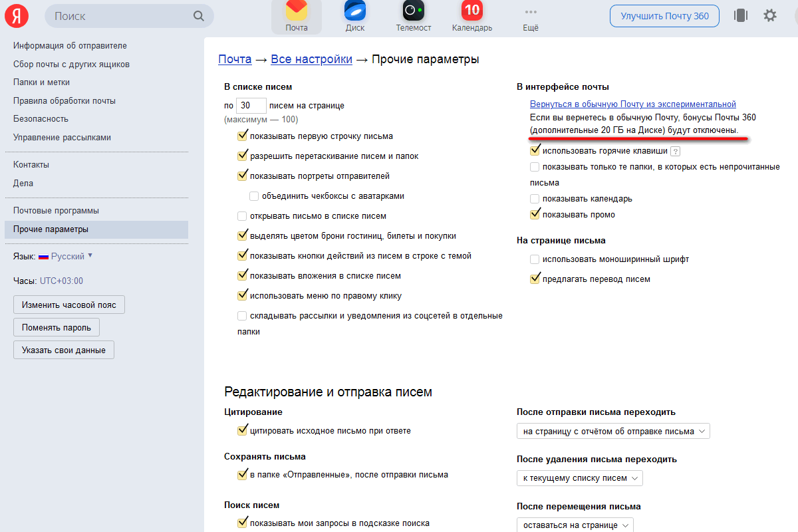The height and width of the screenshot is (532, 798).
Task: Click the help question mark near горячие клавиши
Action: click(676, 150)
